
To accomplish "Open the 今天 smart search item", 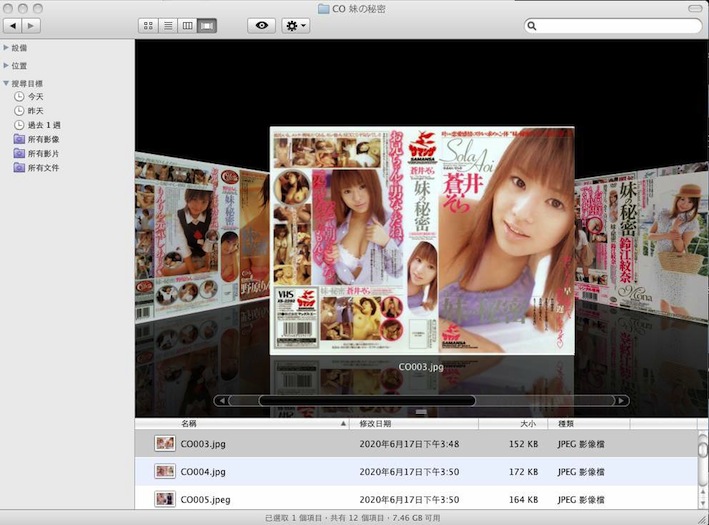I will (35, 97).
